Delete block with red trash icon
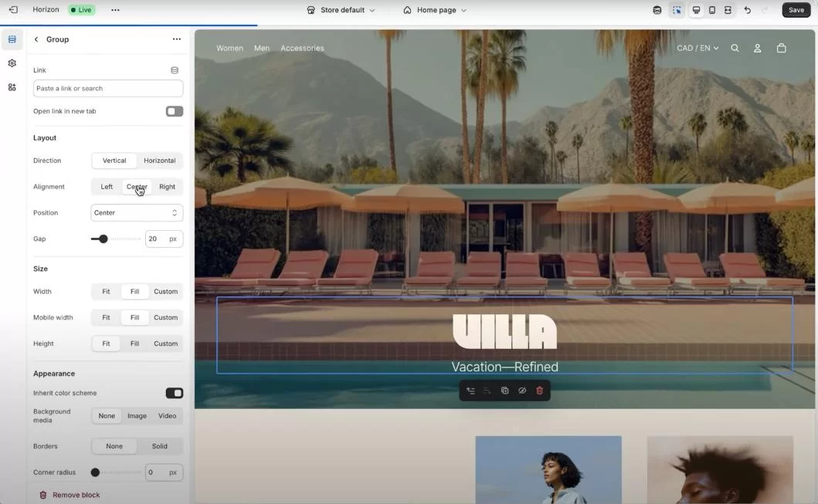This screenshot has height=504, width=818. tap(539, 391)
